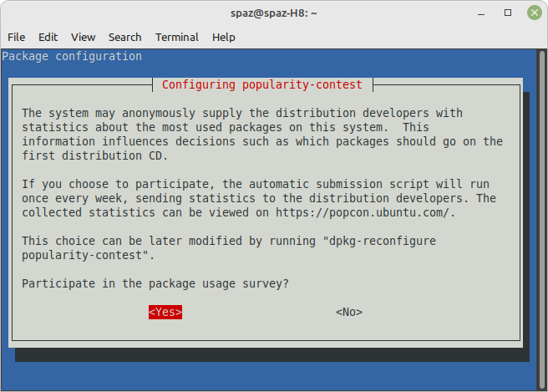This screenshot has width=548, height=392.
Task: Click the https://popcon.ubuntu.com/ URL text
Action: click(362, 212)
